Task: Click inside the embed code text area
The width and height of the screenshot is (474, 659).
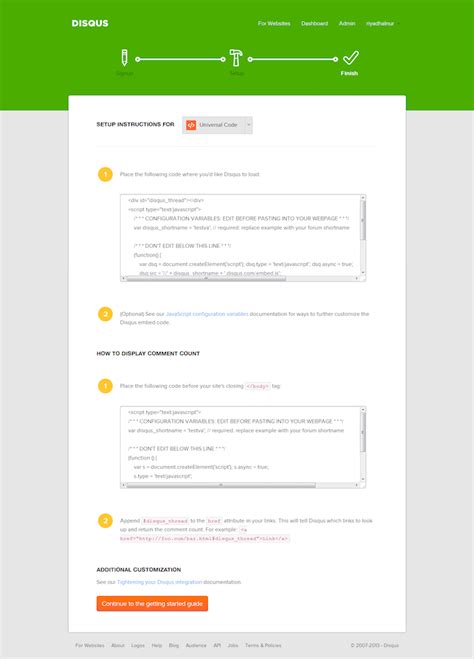Action: click(x=240, y=235)
